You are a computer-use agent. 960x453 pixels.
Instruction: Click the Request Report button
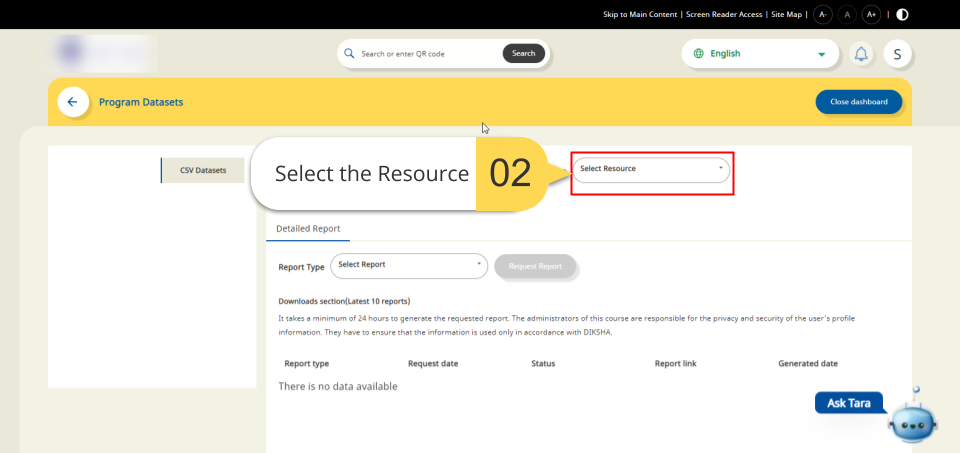535,266
